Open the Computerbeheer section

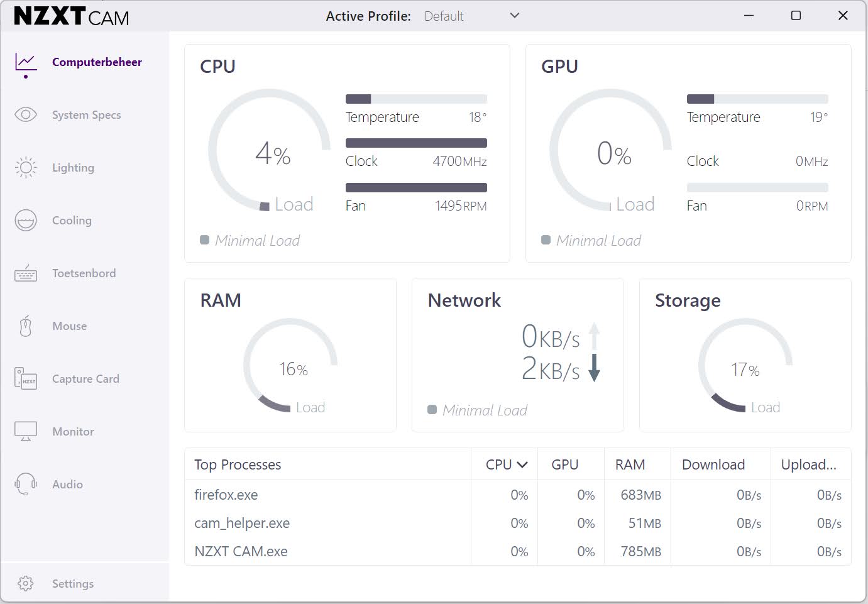click(x=97, y=62)
